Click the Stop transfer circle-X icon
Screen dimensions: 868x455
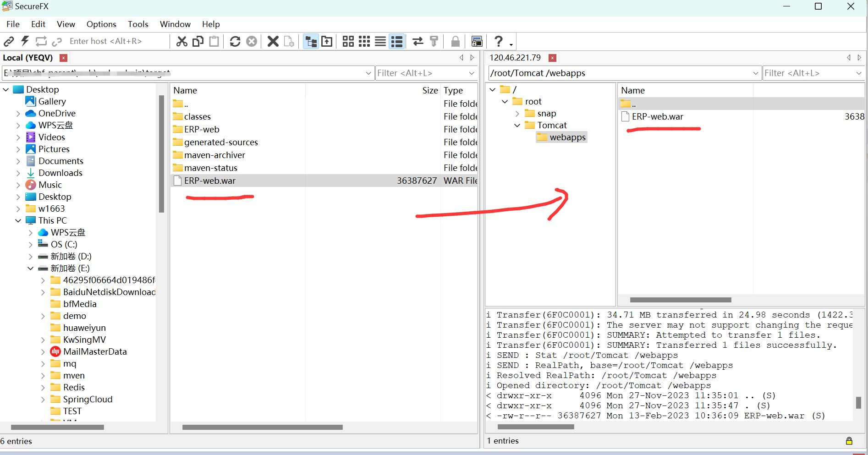pyautogui.click(x=252, y=41)
